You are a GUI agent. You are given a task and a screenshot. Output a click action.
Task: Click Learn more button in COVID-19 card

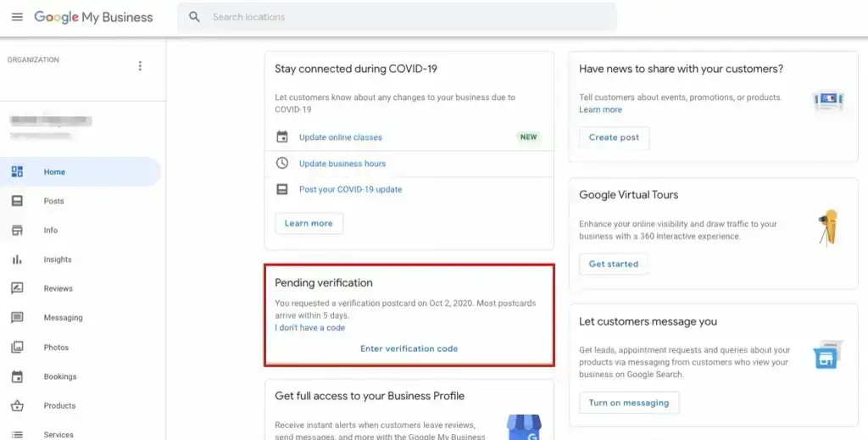click(309, 223)
